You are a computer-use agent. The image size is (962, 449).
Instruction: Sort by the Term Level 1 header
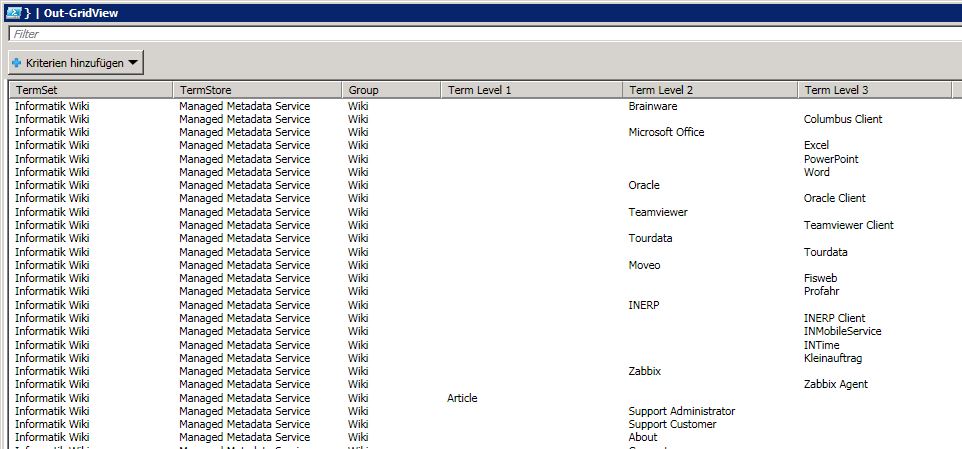(x=532, y=90)
